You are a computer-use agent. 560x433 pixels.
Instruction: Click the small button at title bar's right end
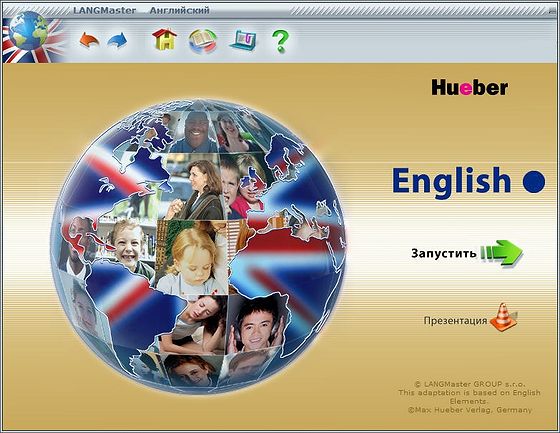552,11
